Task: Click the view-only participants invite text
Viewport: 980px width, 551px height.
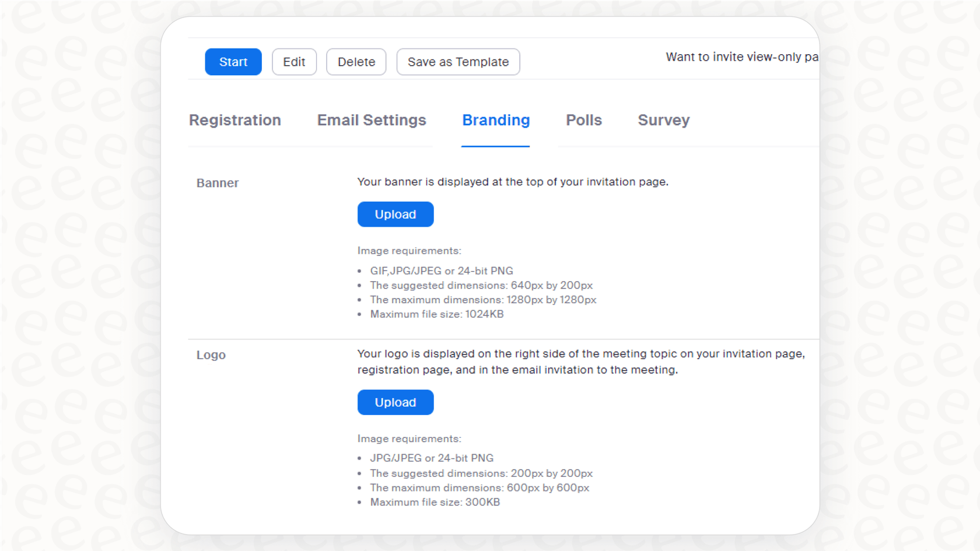Action: pyautogui.click(x=742, y=57)
